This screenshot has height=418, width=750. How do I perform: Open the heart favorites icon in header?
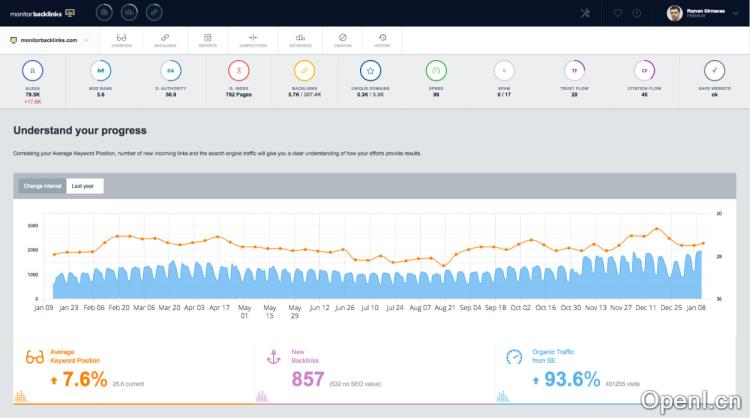(618, 13)
